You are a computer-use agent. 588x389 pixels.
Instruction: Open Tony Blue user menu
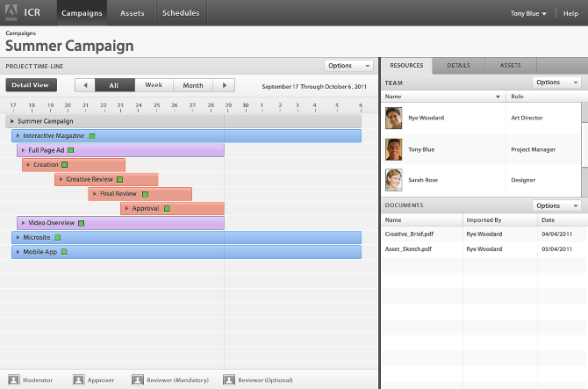coord(528,13)
